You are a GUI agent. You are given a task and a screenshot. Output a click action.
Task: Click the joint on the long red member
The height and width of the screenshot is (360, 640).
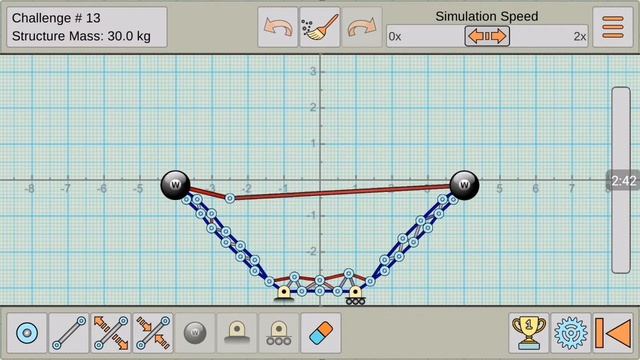pos(230,198)
